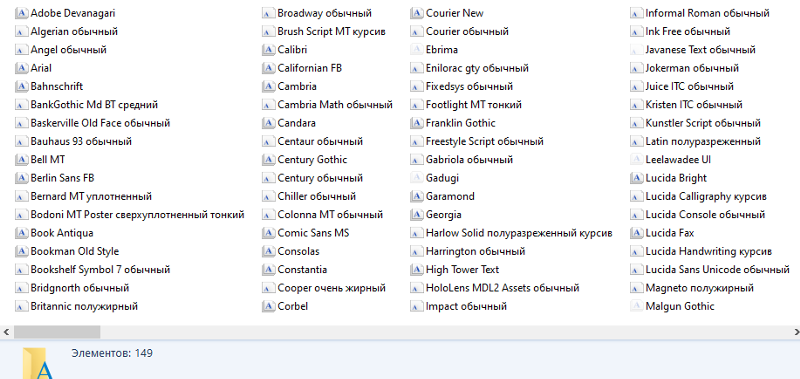Image resolution: width=800 pixels, height=379 pixels.
Task: Click the left arrow of horizontal scrollbar
Action: tap(6, 332)
